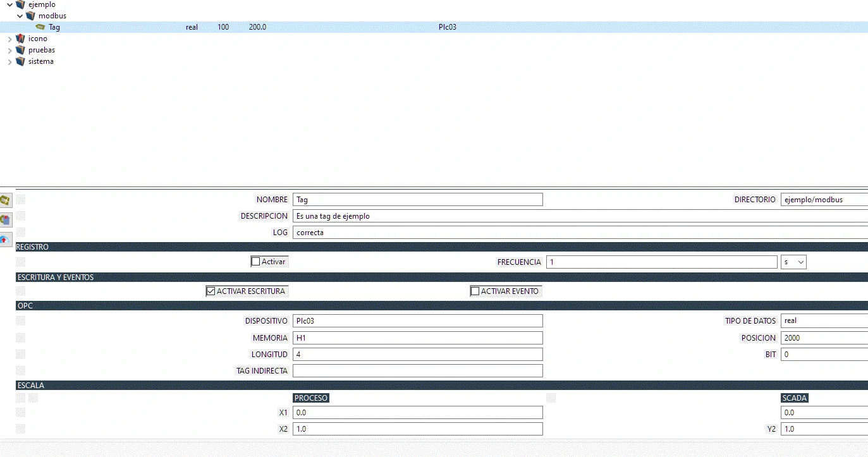Expand the sistema tree node
The width and height of the screenshot is (868, 457).
click(9, 62)
